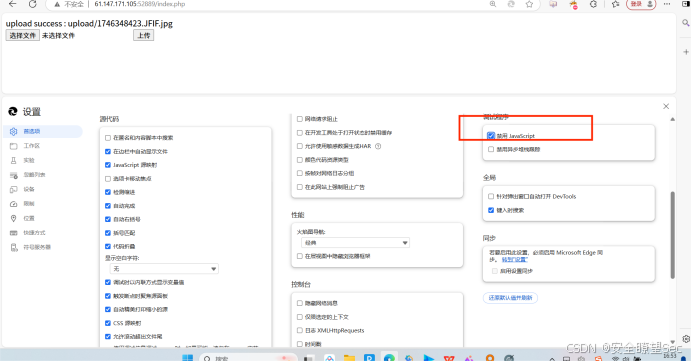Click the info icon beside 生成HAR
This screenshot has width=691, height=362.
[x=378, y=146]
